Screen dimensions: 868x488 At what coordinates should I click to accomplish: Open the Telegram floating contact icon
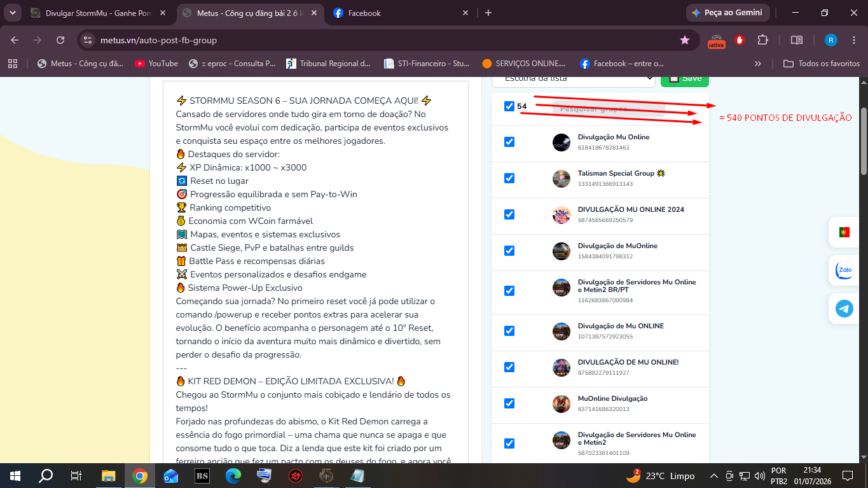point(844,309)
